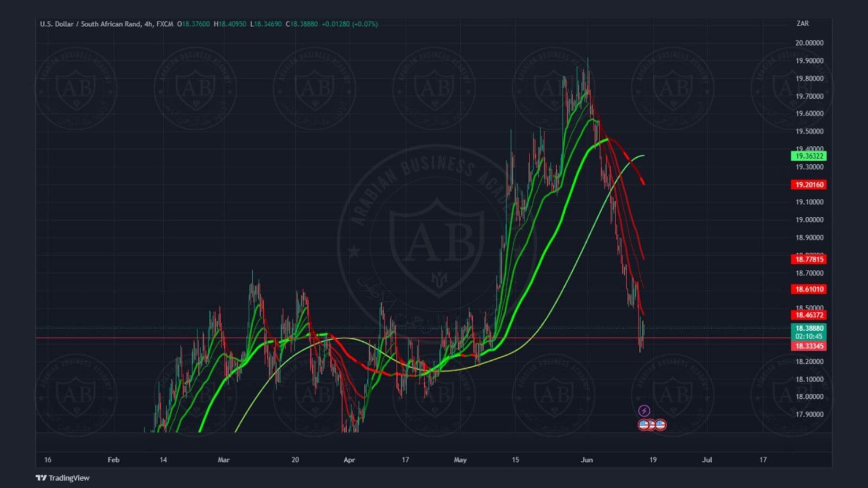The width and height of the screenshot is (868, 488).
Task: Open the leftmost US flag economic event
Action: (643, 425)
